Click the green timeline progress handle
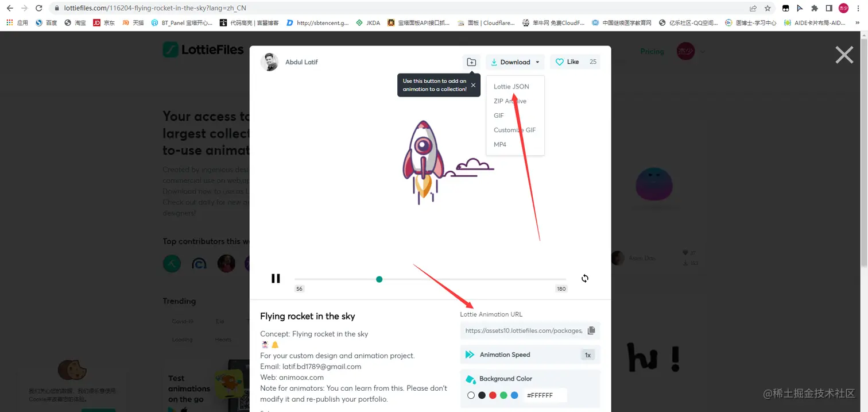 379,279
